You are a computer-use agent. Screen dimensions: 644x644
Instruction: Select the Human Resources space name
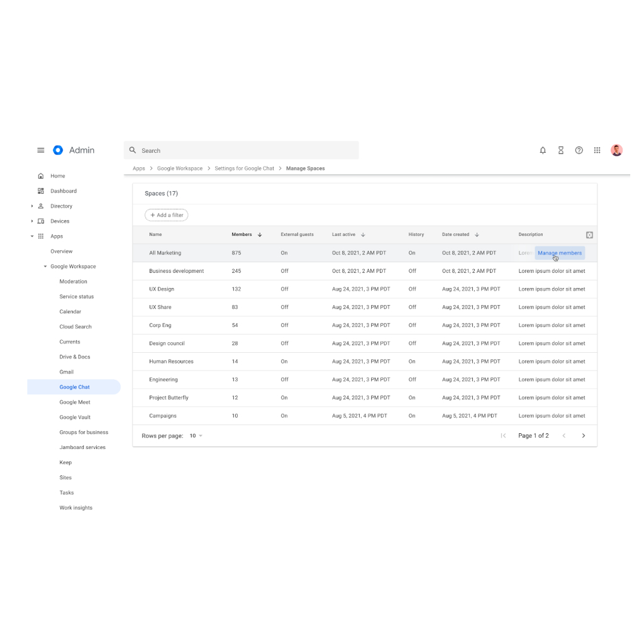coord(171,362)
